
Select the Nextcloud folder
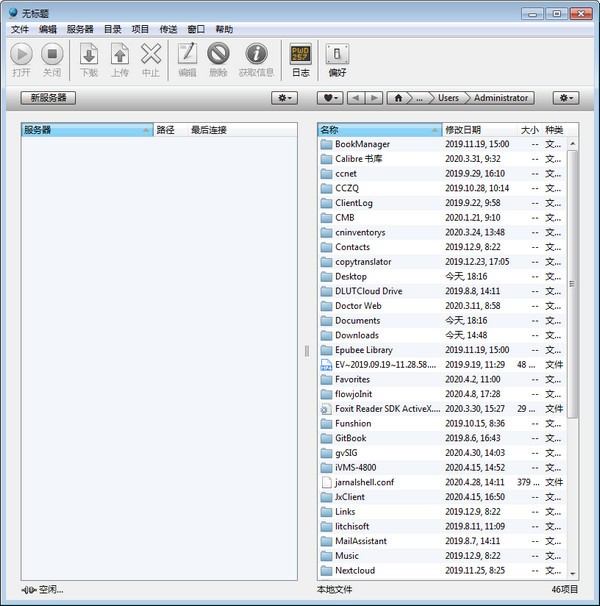pos(441,570)
